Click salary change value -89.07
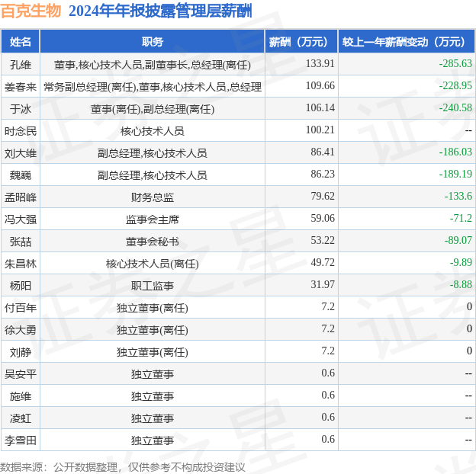Screen dimensions: 476x474 458,240
